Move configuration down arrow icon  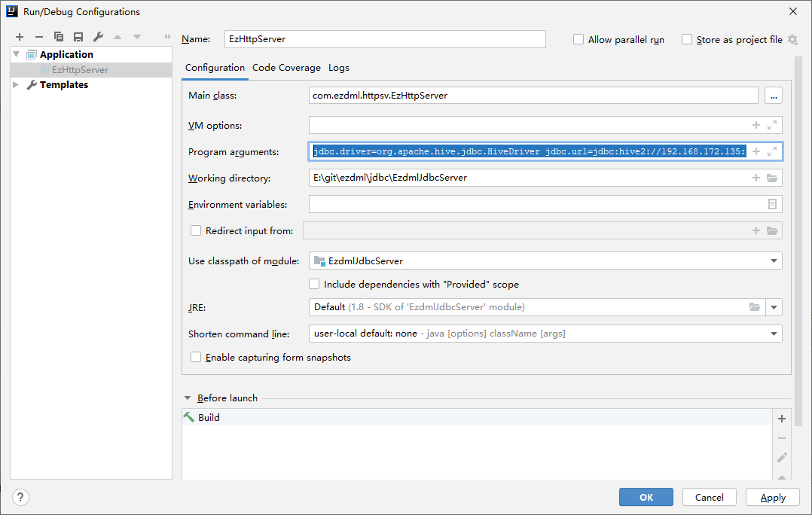(x=137, y=37)
